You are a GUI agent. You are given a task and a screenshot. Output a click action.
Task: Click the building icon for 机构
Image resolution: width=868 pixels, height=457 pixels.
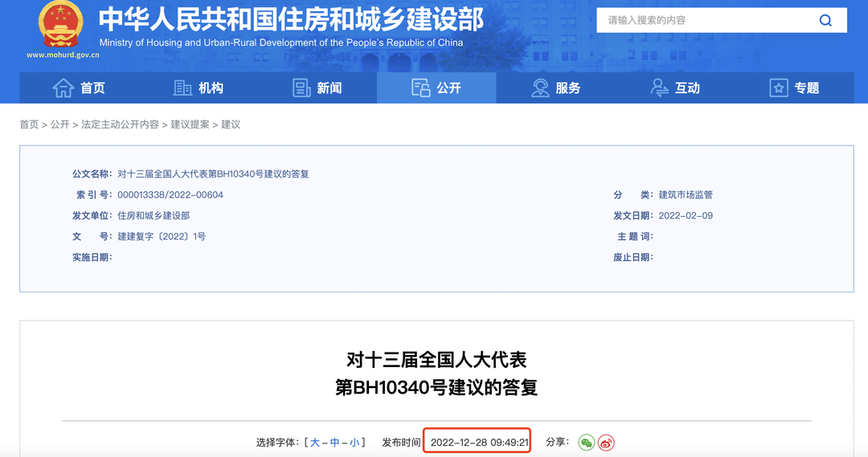point(182,88)
